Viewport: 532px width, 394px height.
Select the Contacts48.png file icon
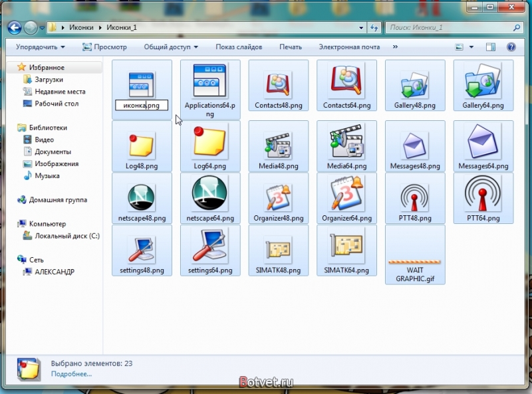tap(278, 84)
